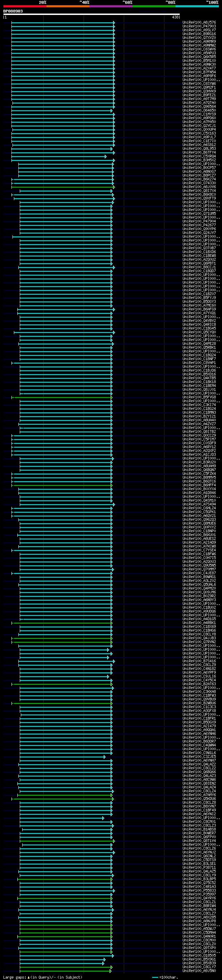Select hit UniRef100_A8J0V6

tap(199, 187)
